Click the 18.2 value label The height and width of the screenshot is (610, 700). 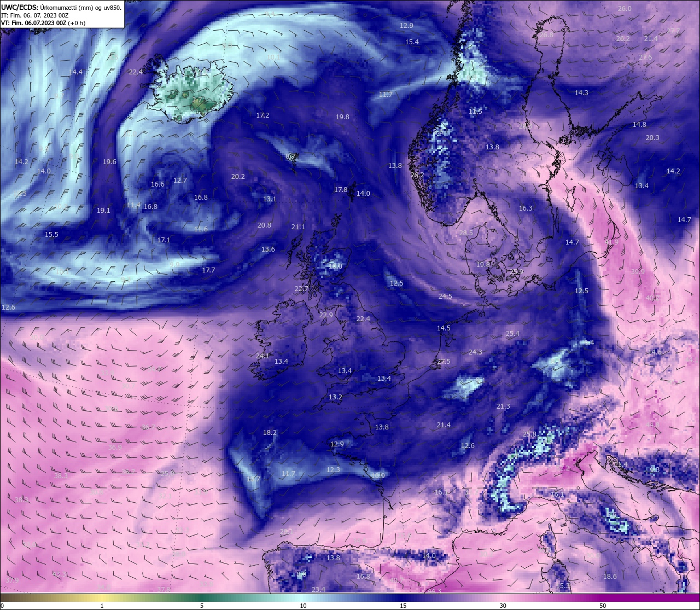[270, 433]
